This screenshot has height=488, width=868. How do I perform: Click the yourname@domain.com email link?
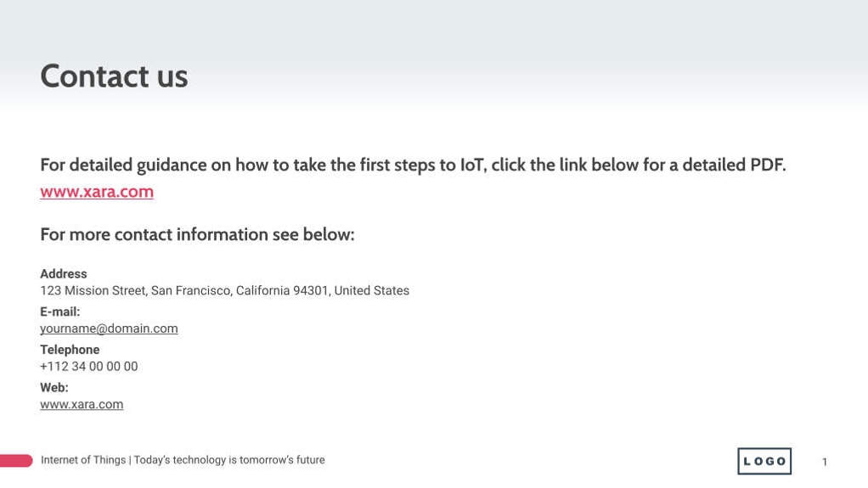coord(109,328)
